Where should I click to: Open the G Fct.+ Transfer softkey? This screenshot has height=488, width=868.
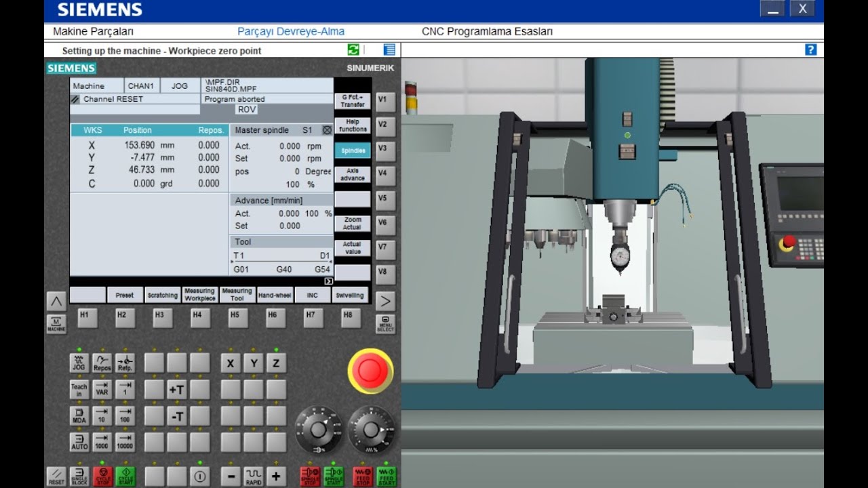(x=352, y=101)
